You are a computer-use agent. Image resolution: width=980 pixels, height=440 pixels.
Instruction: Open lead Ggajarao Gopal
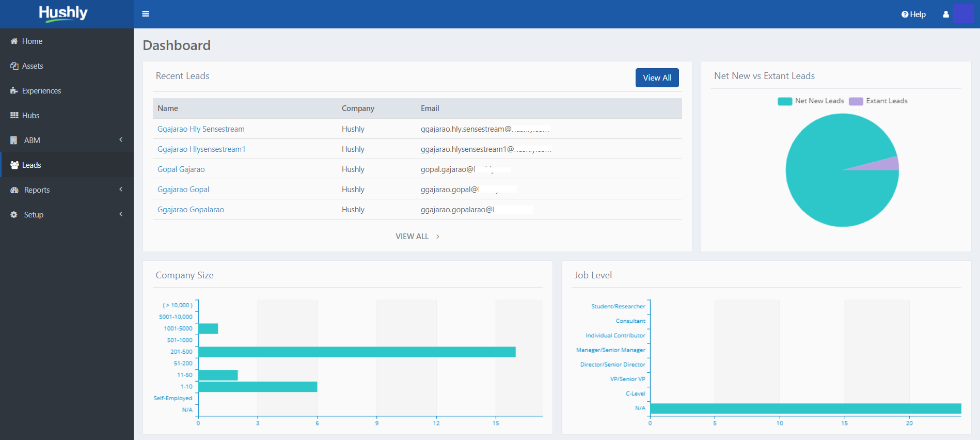[x=183, y=190]
